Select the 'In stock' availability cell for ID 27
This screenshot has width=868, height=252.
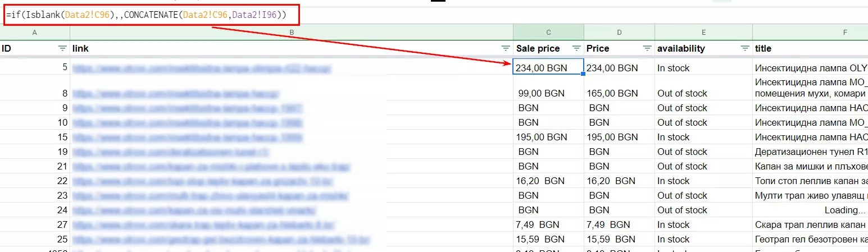pyautogui.click(x=703, y=224)
